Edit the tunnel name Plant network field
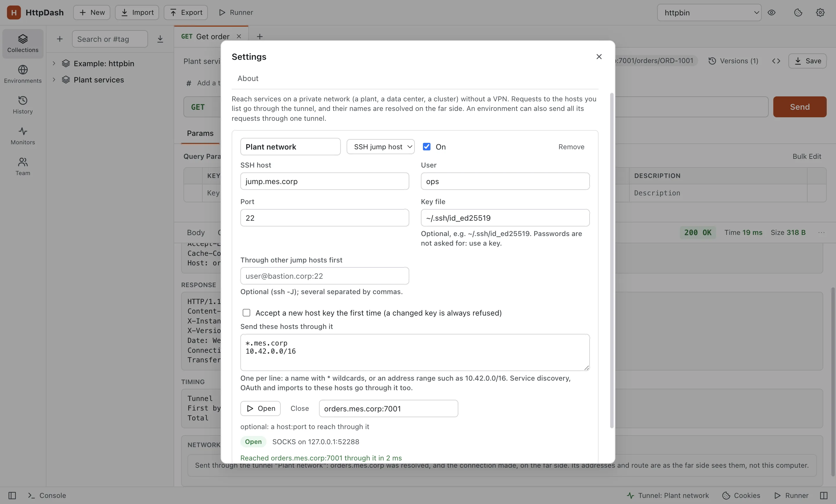Viewport: 836px width, 504px height. click(x=290, y=147)
